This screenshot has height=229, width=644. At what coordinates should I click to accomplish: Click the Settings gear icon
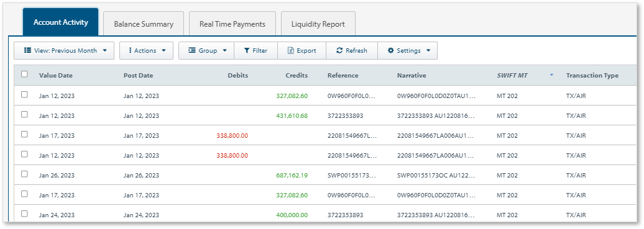pyautogui.click(x=390, y=50)
